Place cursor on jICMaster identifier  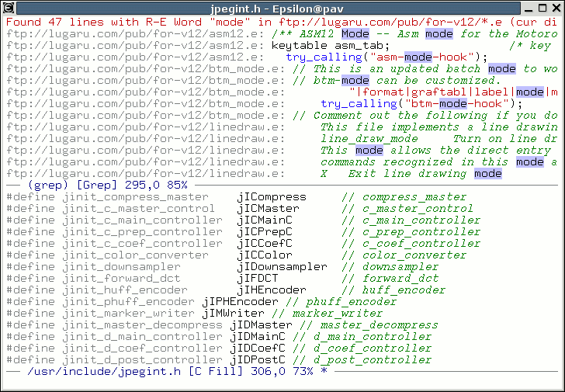pyautogui.click(x=268, y=208)
